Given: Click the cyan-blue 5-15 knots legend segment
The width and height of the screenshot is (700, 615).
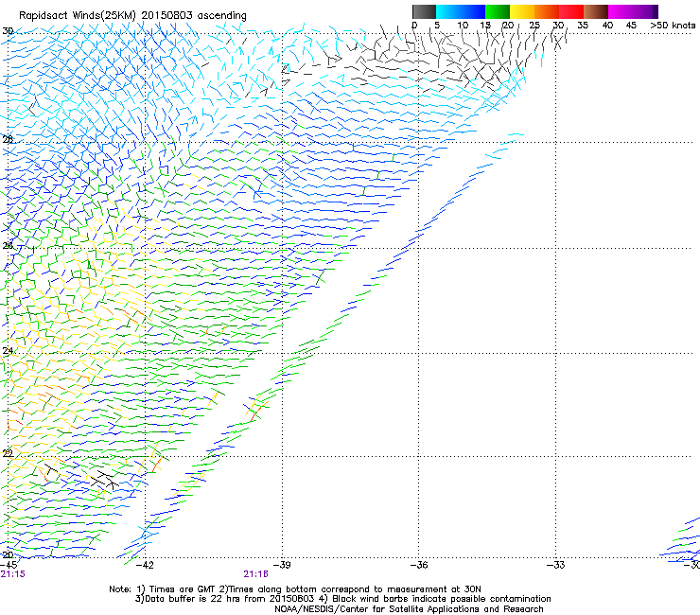Looking at the screenshot, I should (461, 11).
